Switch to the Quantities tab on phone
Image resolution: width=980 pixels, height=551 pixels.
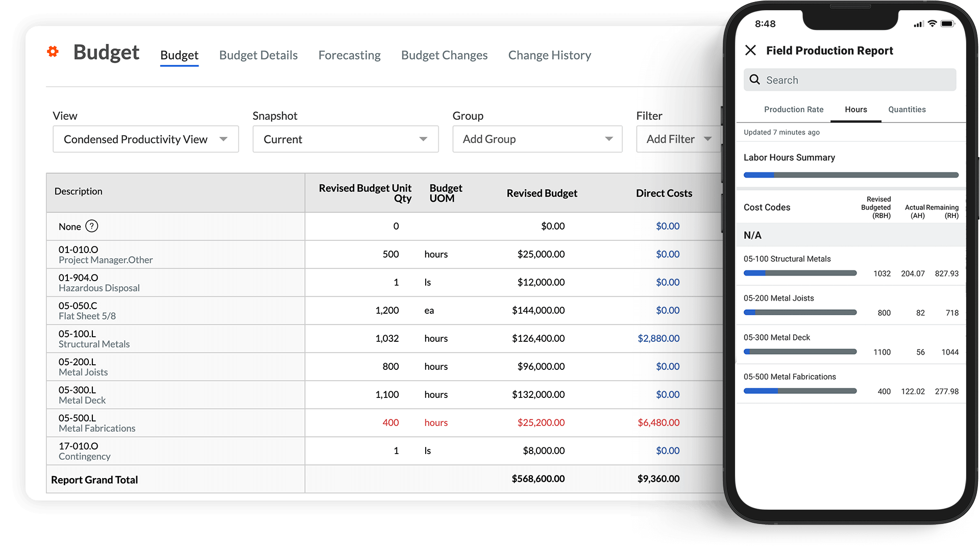(906, 110)
